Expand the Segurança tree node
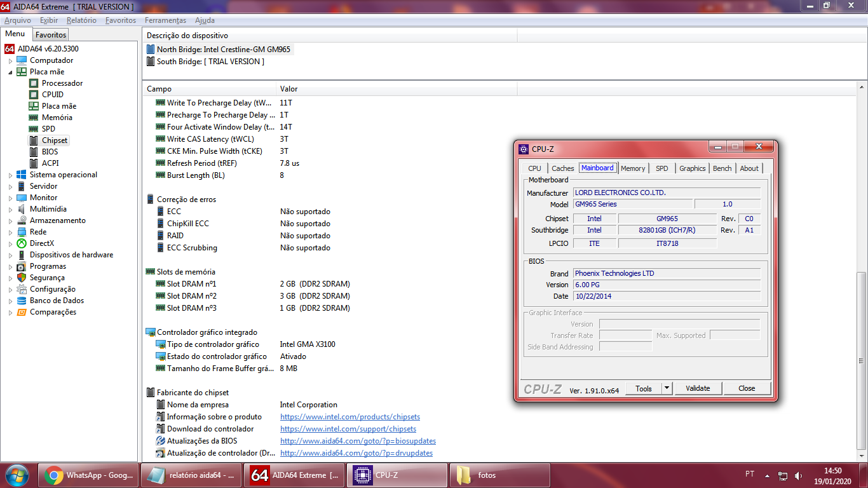Image resolution: width=868 pixels, height=488 pixels. [10, 278]
